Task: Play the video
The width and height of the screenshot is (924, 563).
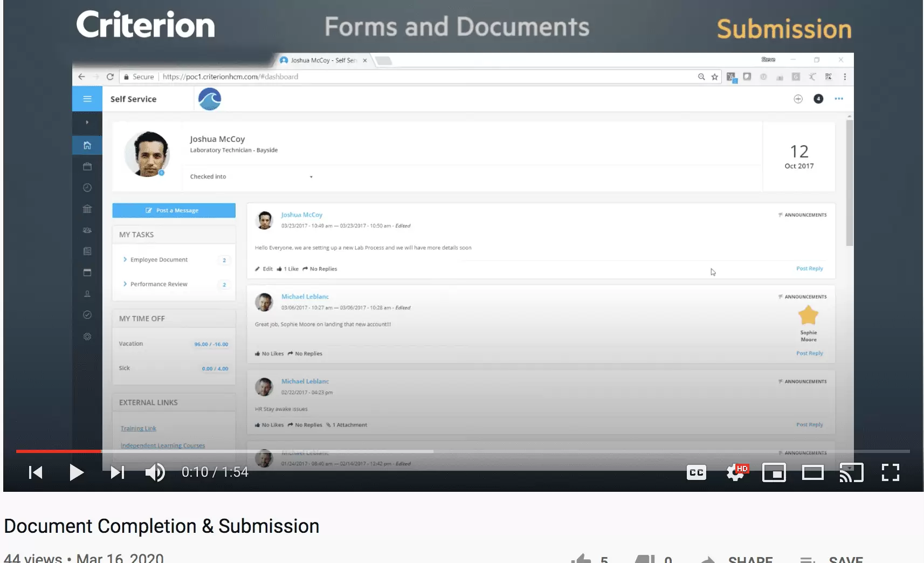Action: point(77,472)
